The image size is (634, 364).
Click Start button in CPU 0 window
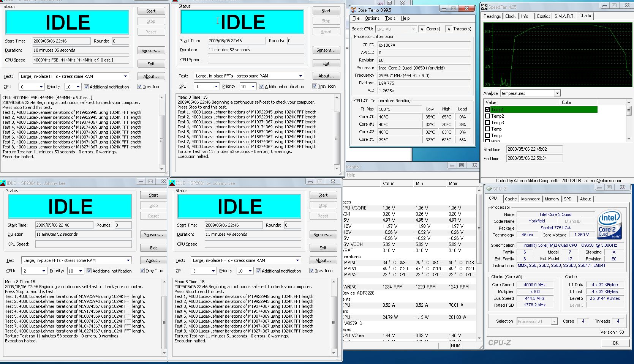pos(151,11)
